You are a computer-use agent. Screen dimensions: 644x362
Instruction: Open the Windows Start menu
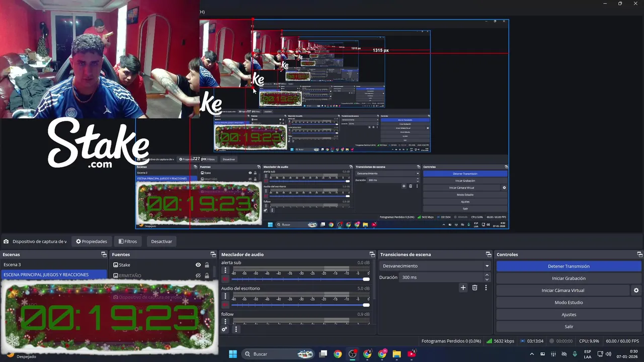[x=233, y=354]
